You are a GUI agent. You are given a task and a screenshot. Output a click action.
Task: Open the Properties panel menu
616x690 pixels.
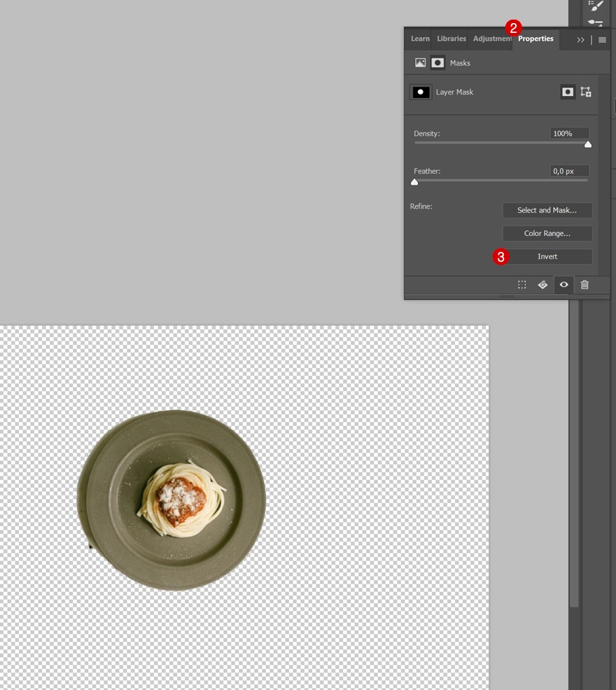tap(603, 40)
